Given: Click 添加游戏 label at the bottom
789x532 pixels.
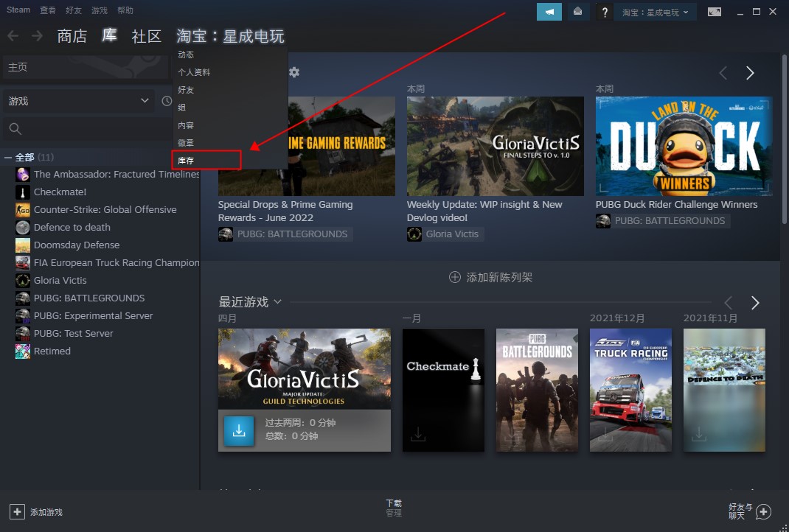Looking at the screenshot, I should click(46, 512).
